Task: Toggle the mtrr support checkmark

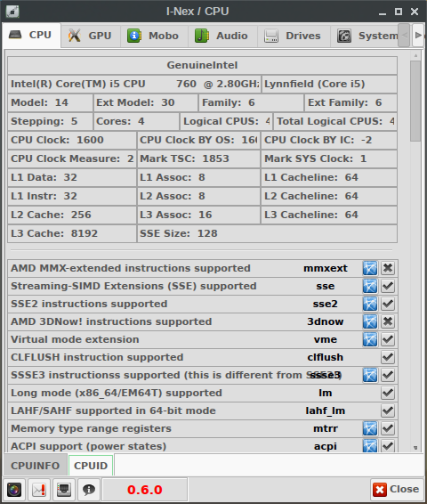Action: pos(388,428)
